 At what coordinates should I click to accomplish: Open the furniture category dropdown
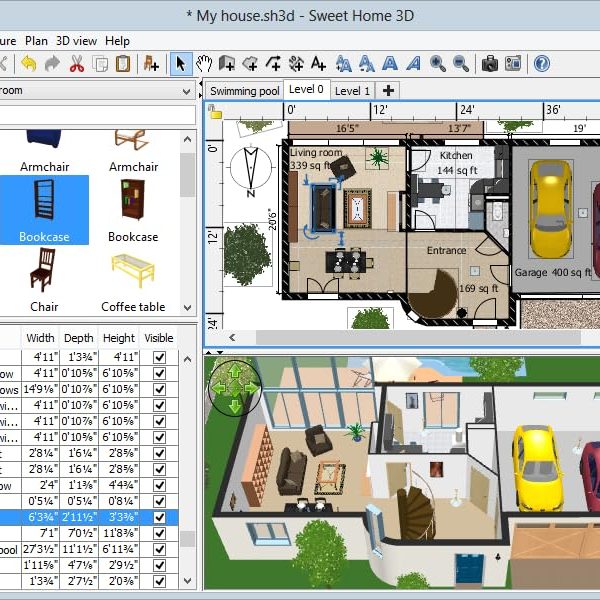point(187,90)
